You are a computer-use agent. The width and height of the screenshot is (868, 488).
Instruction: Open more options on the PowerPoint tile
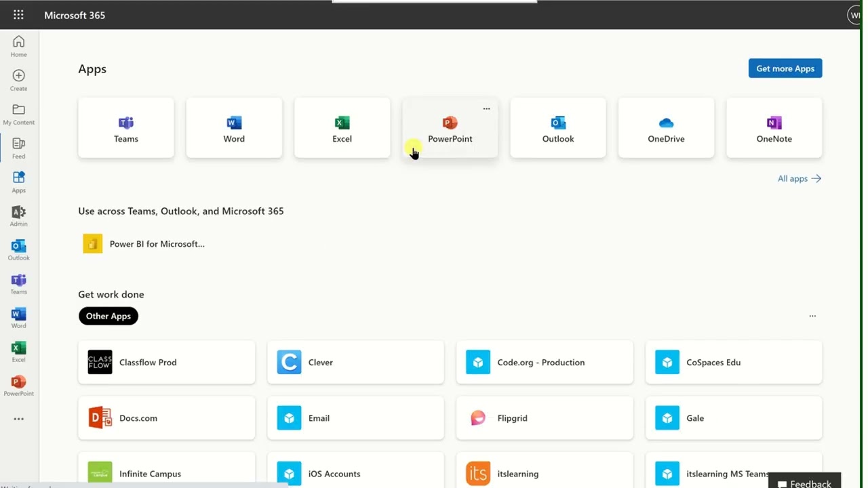click(x=486, y=108)
